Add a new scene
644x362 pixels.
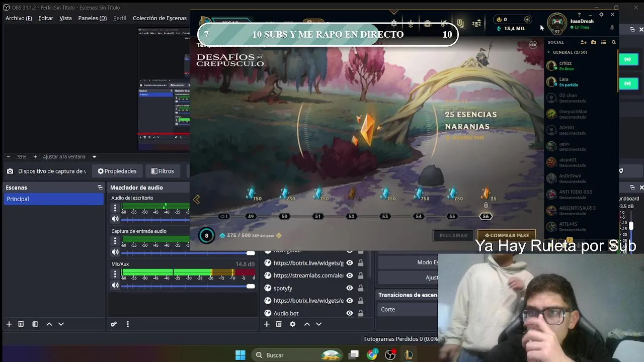tap(9, 324)
